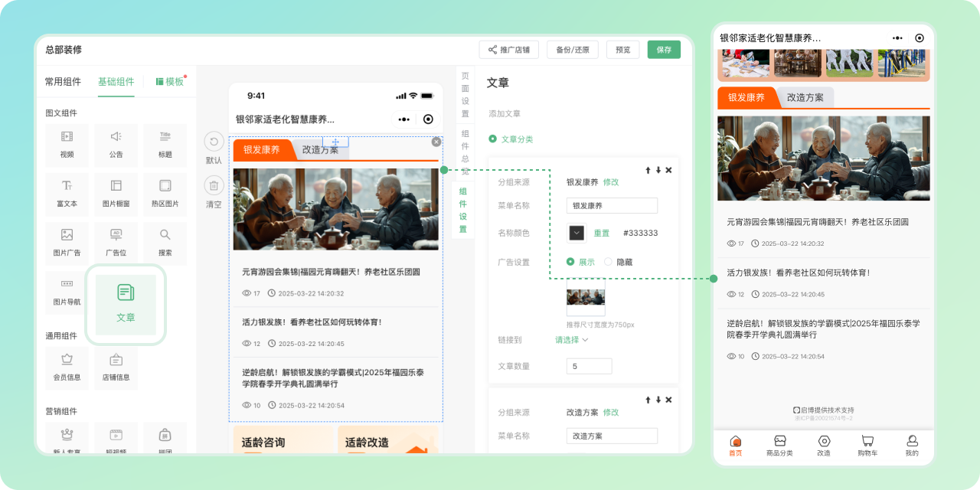Click the 启博提供技术支持 footer text
The width and height of the screenshot is (980, 490).
pos(824,410)
